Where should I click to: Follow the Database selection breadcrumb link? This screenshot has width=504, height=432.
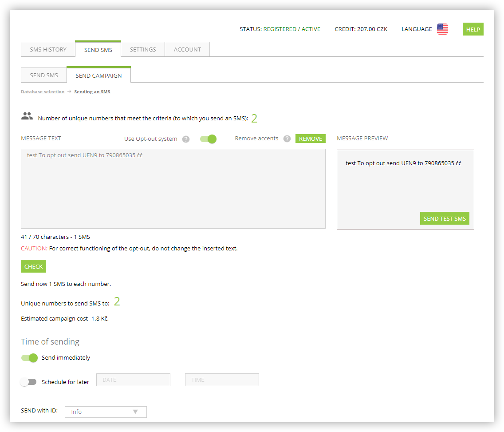(x=43, y=92)
